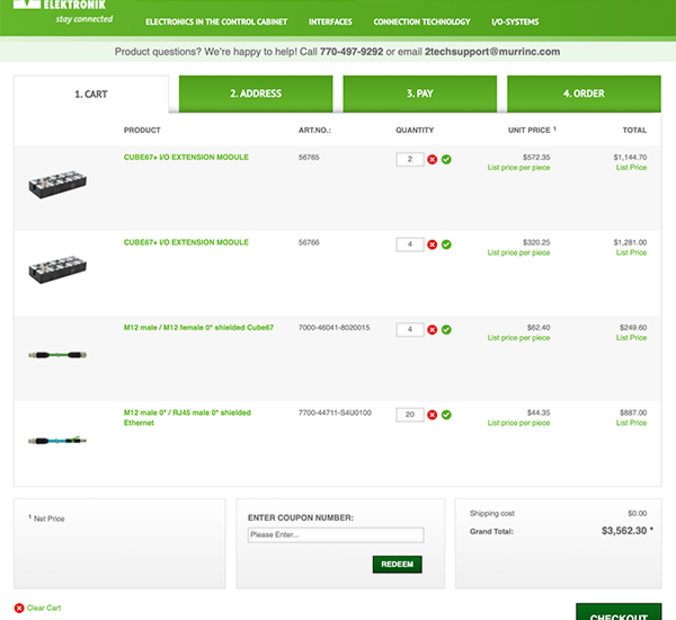Click thumbnail of article 56765 module

[x=57, y=185]
